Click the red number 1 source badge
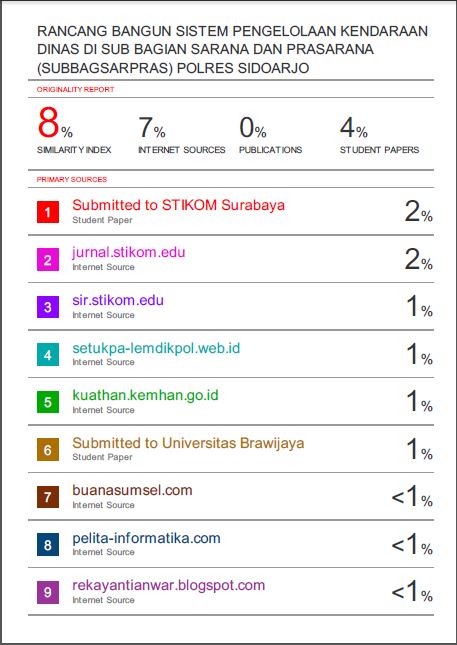This screenshot has width=457, height=645. coord(48,212)
